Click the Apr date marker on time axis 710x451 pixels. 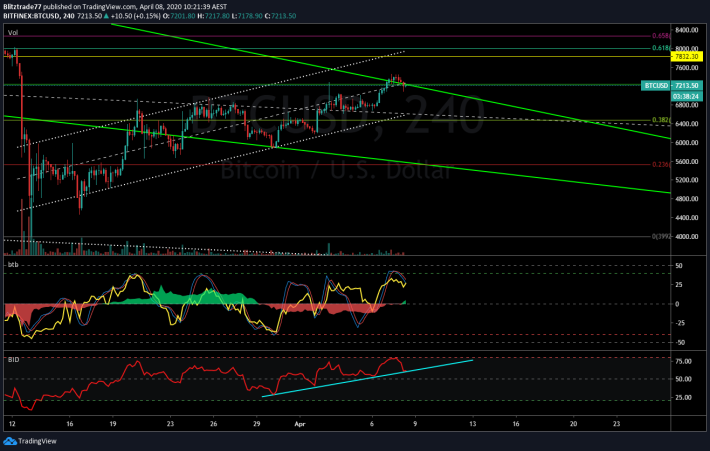coord(300,424)
